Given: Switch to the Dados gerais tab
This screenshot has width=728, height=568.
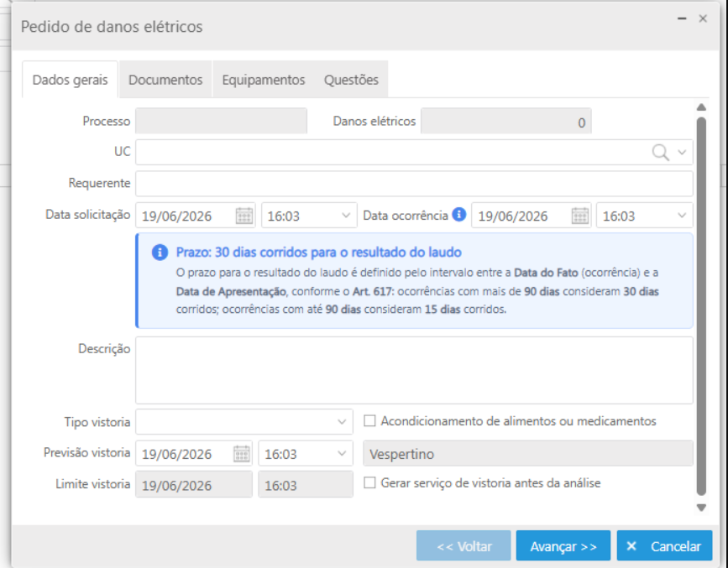Looking at the screenshot, I should [x=70, y=80].
